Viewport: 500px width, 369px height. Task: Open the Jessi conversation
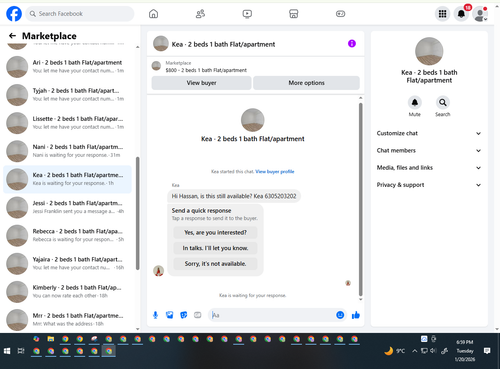[x=68, y=207]
